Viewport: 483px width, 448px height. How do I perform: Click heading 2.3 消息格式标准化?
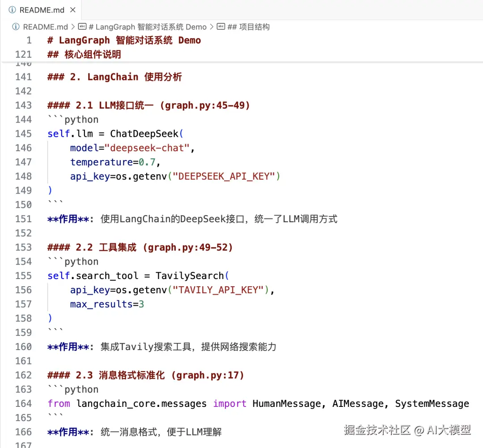(146, 375)
